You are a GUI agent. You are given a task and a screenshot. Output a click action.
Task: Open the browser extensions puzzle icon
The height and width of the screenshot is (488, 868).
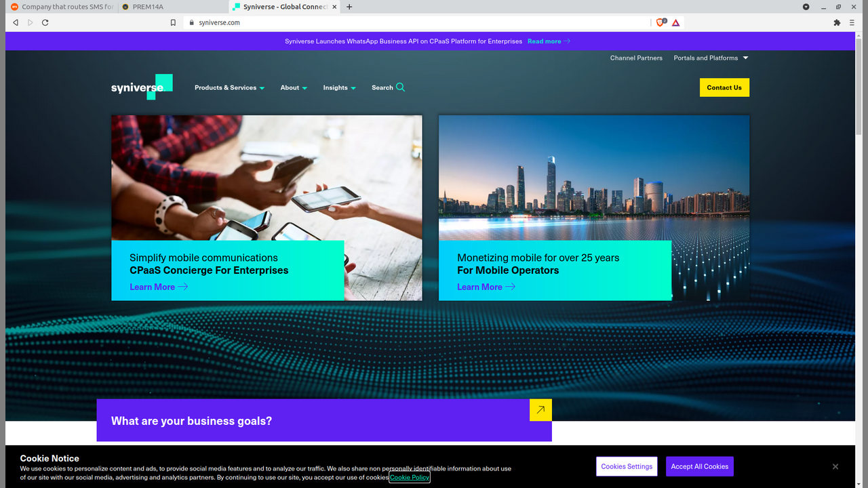pos(837,22)
